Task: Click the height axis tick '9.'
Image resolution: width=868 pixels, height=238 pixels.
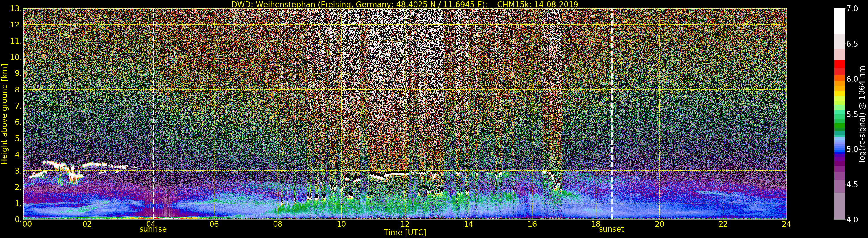Action: 18,73
